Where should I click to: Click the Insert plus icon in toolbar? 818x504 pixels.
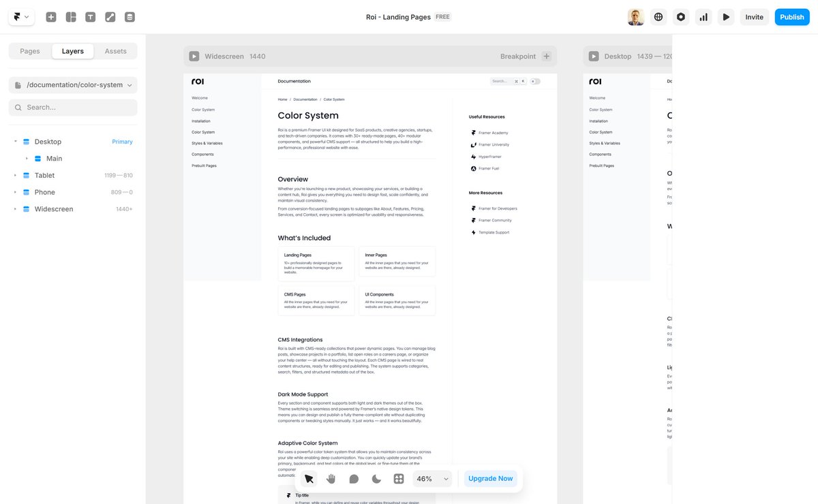51,17
